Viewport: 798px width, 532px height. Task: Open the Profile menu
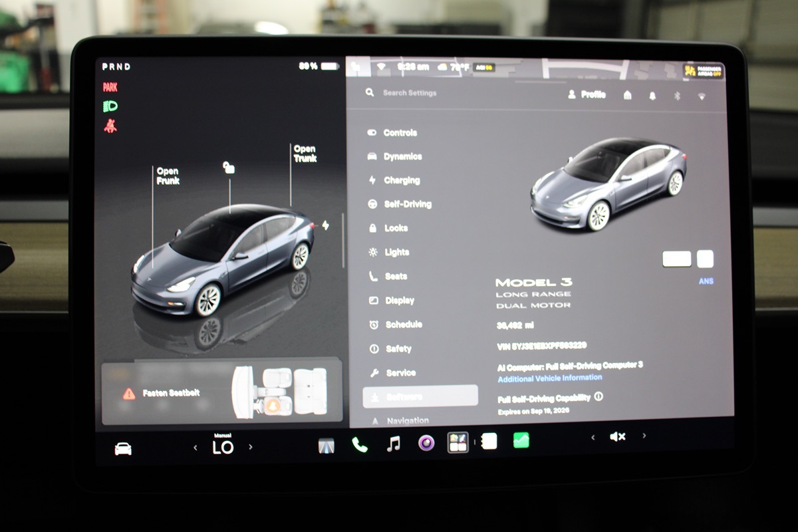[x=587, y=95]
